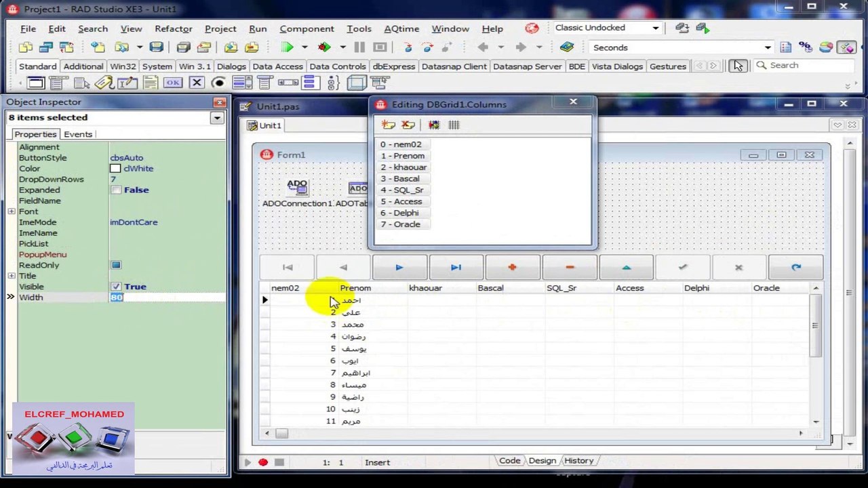Switch to the Data Access palette tab

click(277, 66)
